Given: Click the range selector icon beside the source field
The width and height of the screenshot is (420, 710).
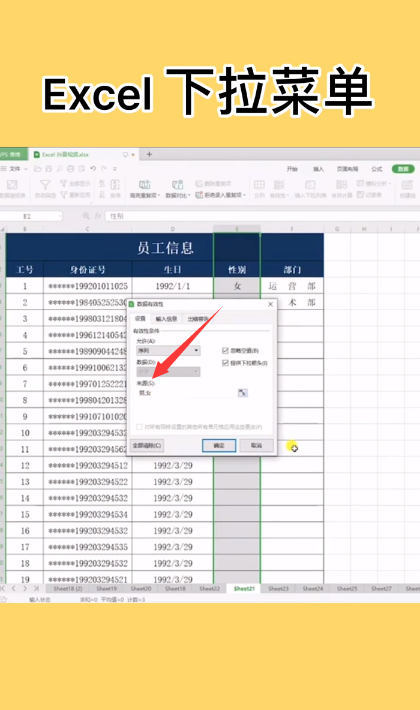Looking at the screenshot, I should (x=243, y=393).
